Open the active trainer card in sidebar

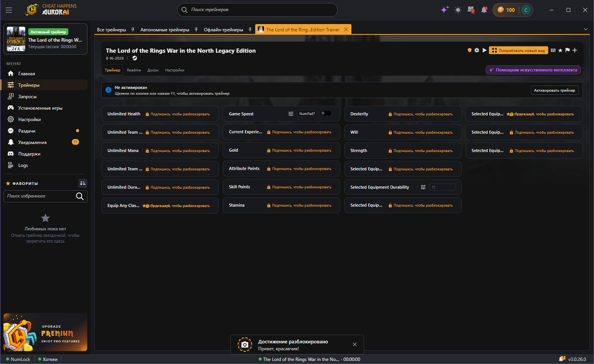pyautogui.click(x=45, y=39)
